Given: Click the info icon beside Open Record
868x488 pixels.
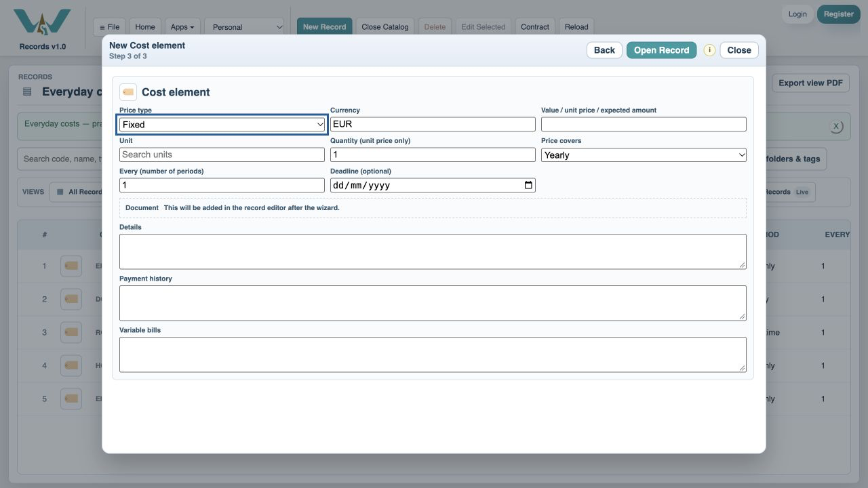Looking at the screenshot, I should click(709, 50).
